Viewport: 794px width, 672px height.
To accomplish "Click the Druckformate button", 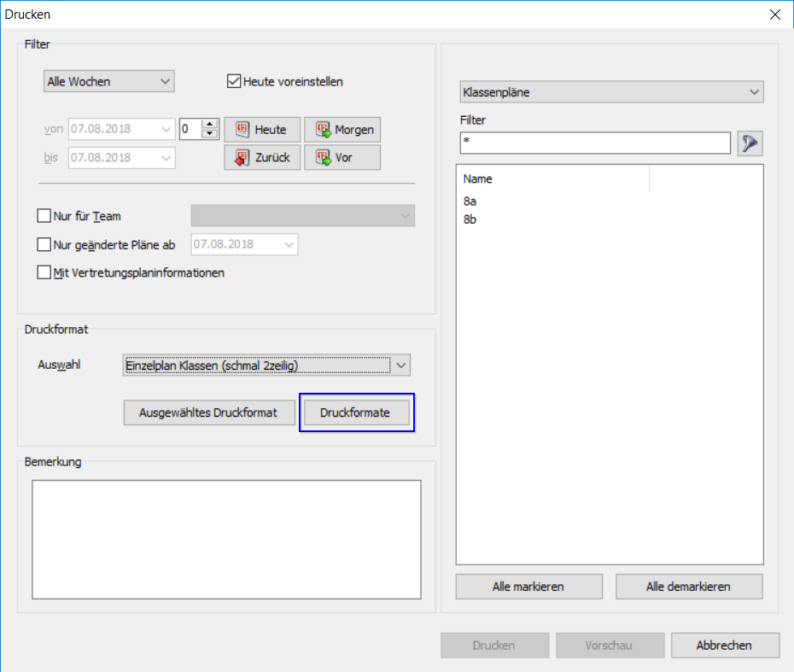I will click(x=357, y=412).
